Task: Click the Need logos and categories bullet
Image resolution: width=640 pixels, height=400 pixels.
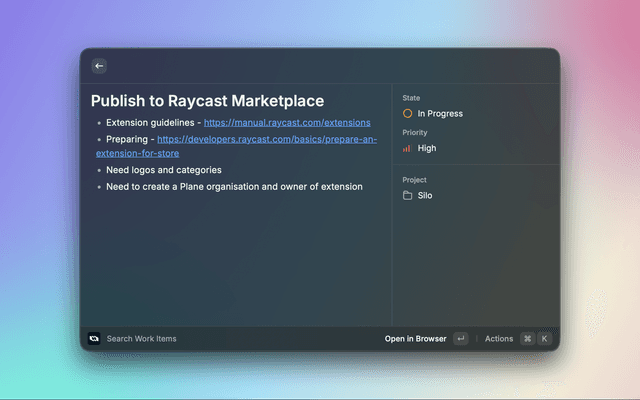Action: pos(163,170)
